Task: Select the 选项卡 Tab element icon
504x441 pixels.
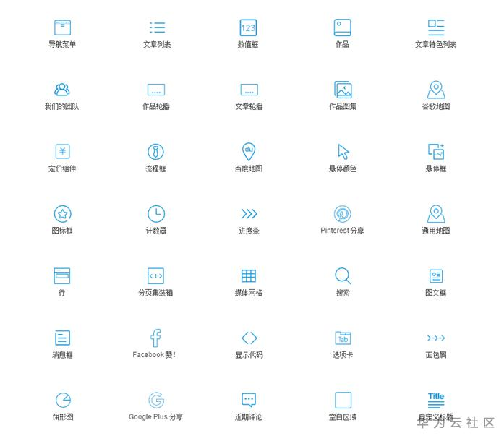Action: (343, 338)
